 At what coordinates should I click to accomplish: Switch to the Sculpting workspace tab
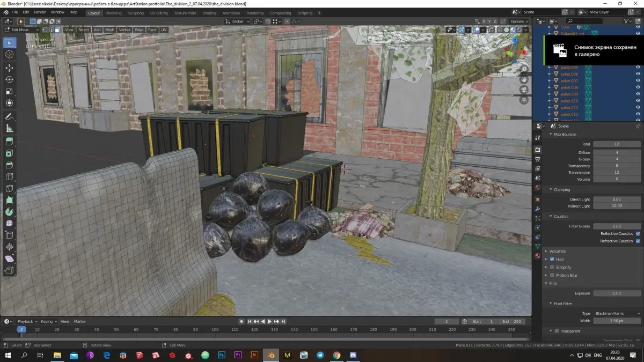(x=136, y=13)
